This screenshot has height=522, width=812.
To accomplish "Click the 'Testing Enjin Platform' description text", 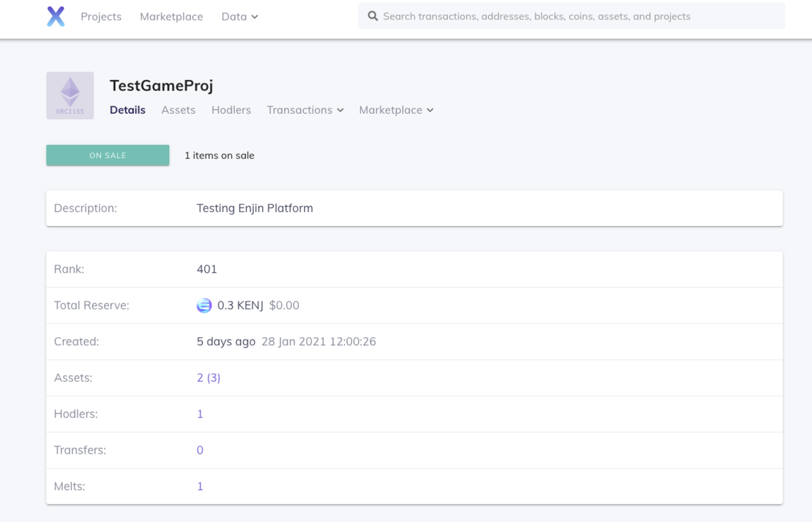I will coord(254,209).
